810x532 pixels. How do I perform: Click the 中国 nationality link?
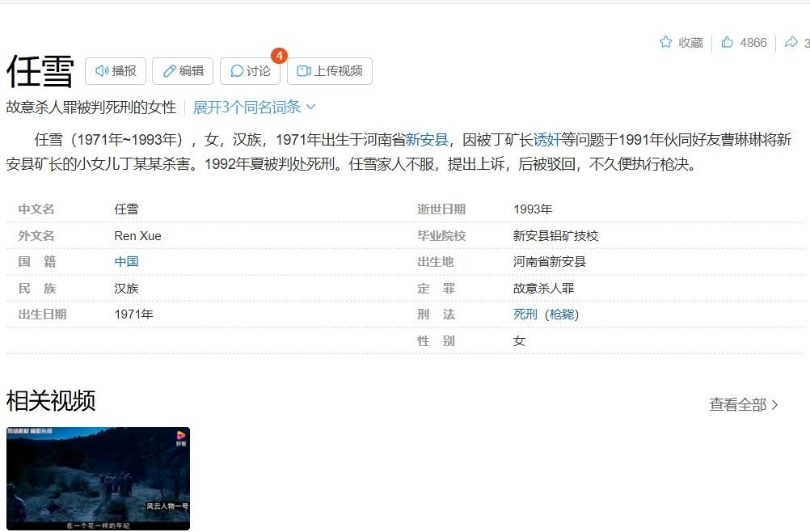(x=126, y=262)
